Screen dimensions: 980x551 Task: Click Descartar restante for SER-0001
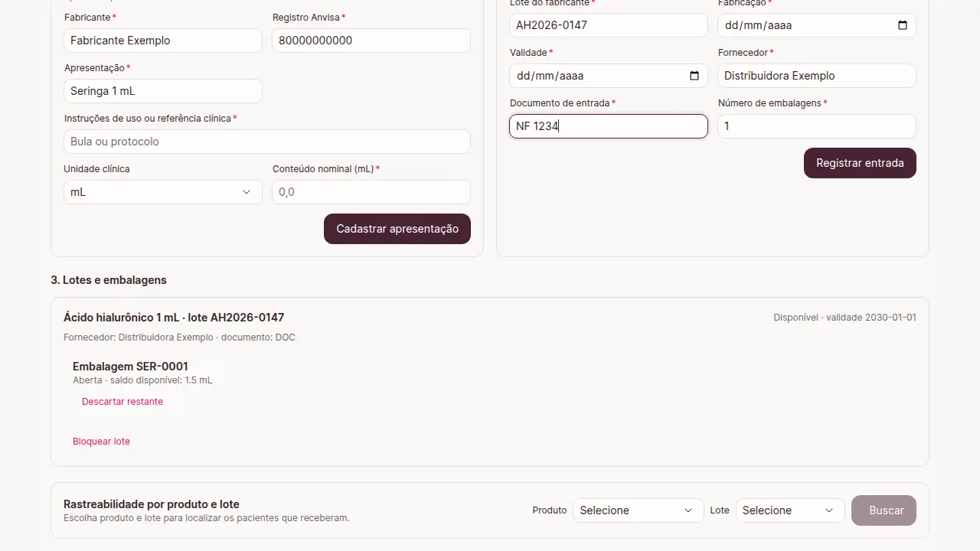point(122,402)
